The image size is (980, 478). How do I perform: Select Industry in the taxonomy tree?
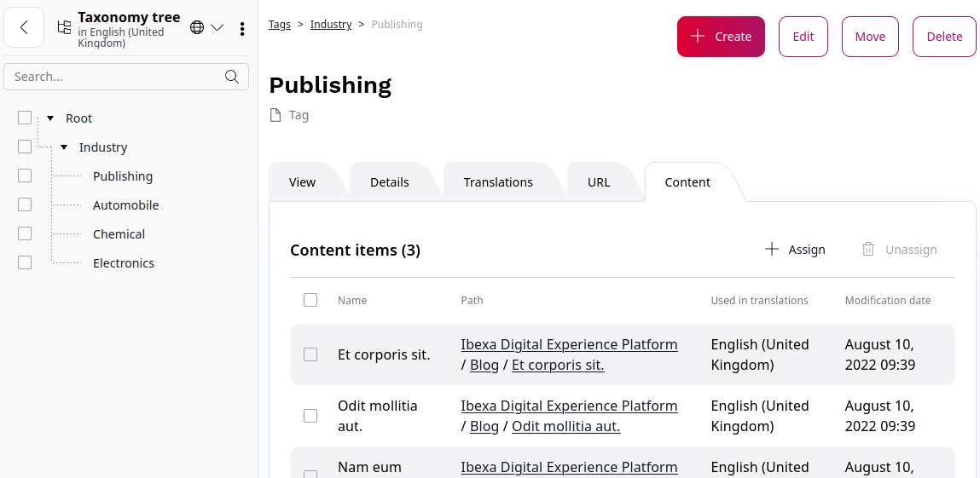point(103,147)
